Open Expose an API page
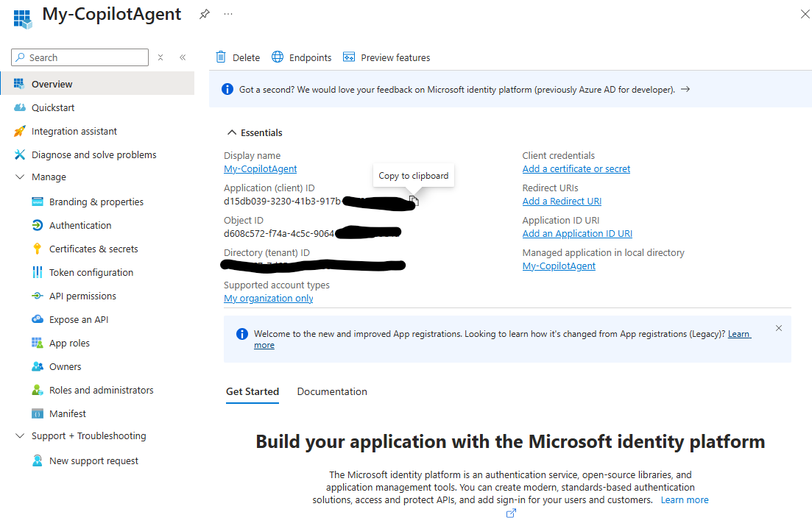The image size is (812, 523). [79, 320]
